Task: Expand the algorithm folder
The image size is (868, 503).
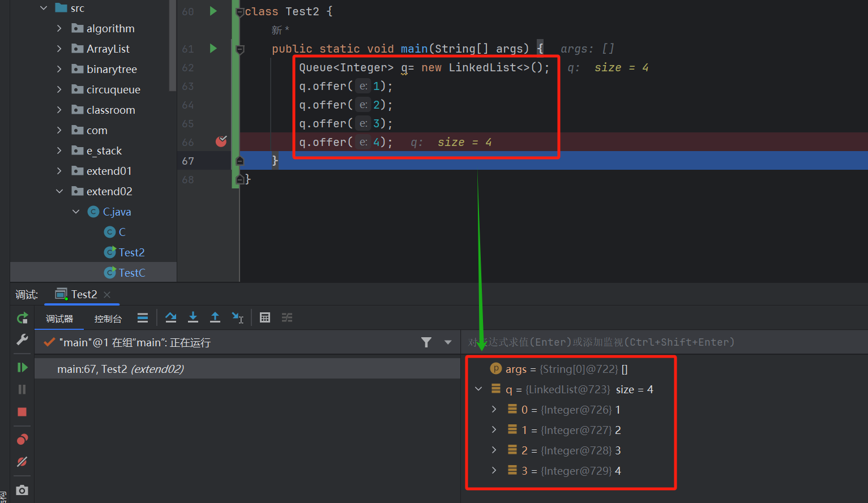Action: (59, 28)
